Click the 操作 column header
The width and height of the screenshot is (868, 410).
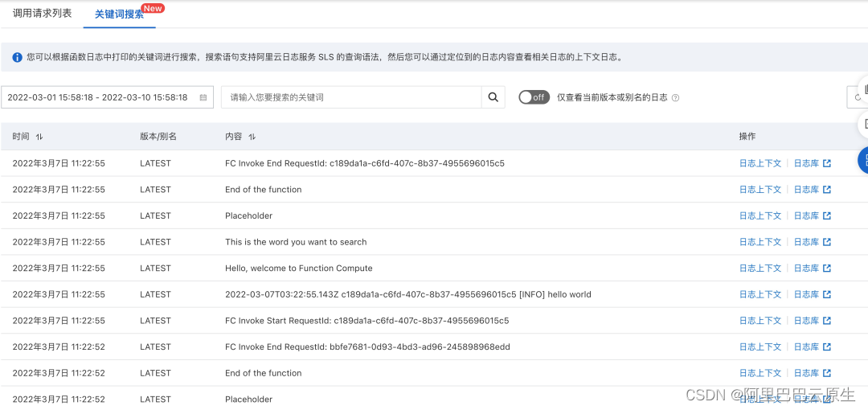pos(747,137)
